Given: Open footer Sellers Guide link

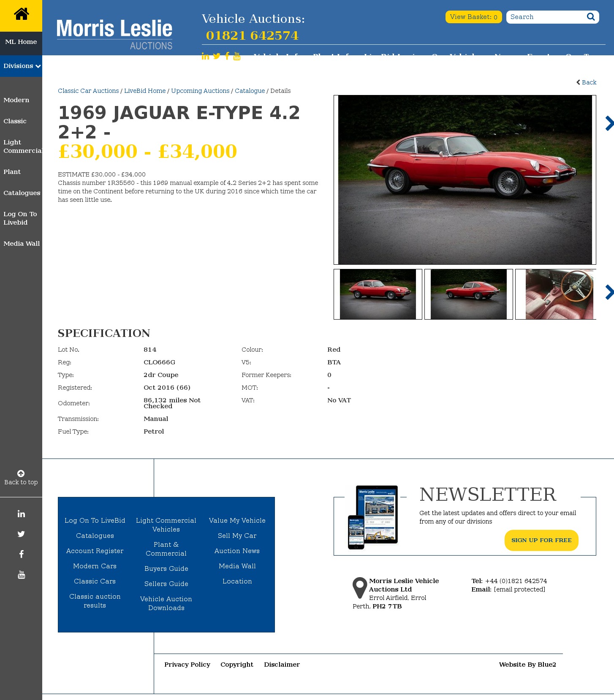Looking at the screenshot, I should (x=166, y=584).
